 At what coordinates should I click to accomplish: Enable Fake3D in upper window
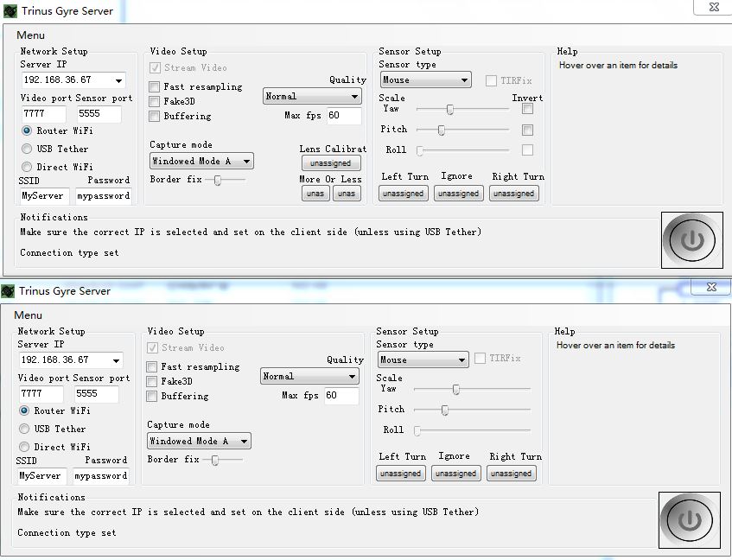(x=154, y=101)
